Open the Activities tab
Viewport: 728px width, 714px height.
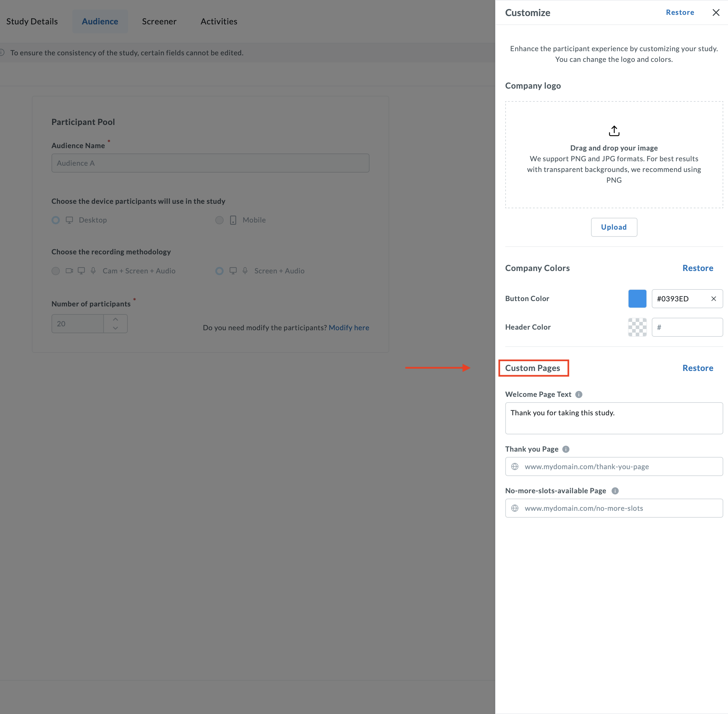(219, 21)
